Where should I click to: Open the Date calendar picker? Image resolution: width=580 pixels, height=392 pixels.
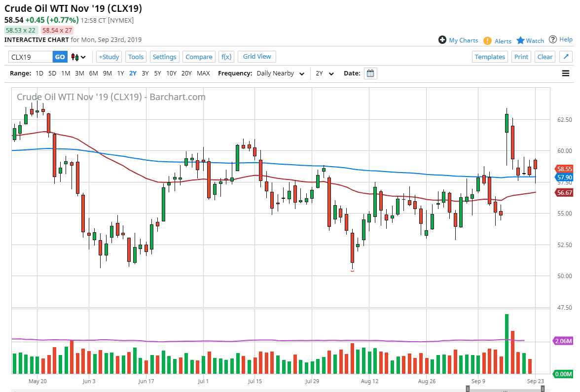click(x=369, y=73)
